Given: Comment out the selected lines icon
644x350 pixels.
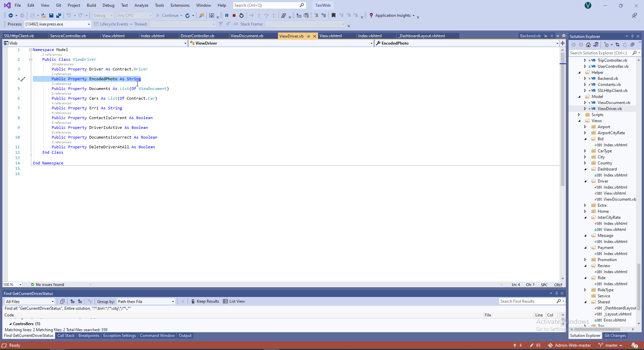Looking at the screenshot, I should (316, 15).
